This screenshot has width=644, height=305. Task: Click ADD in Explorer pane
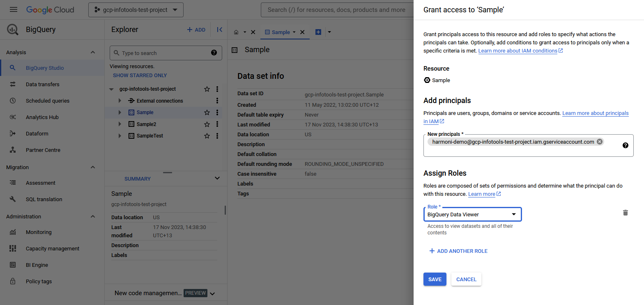click(196, 30)
